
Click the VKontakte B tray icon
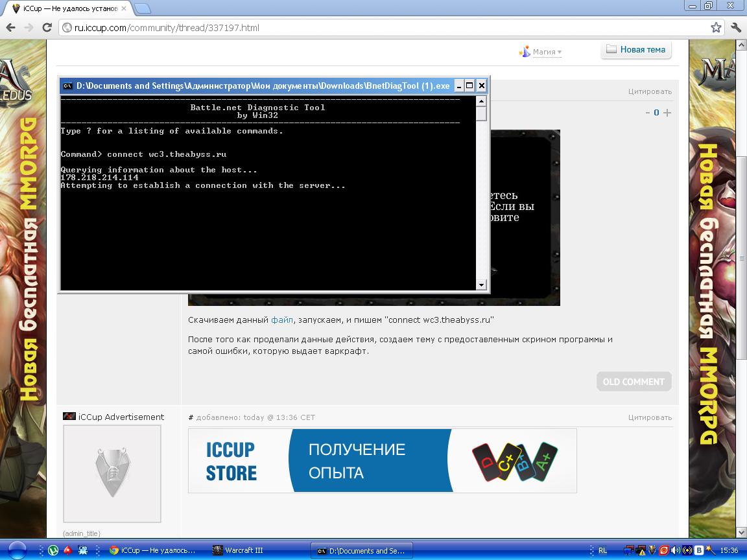699,550
